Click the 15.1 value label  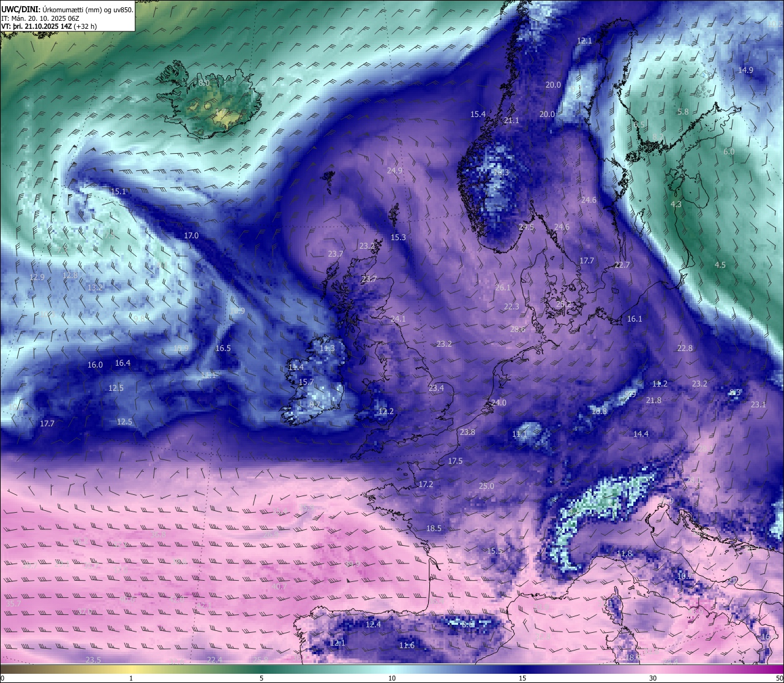[x=118, y=192]
